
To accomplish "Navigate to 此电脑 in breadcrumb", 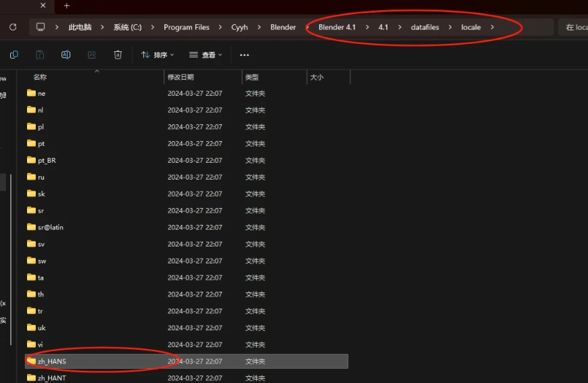I will [x=80, y=27].
